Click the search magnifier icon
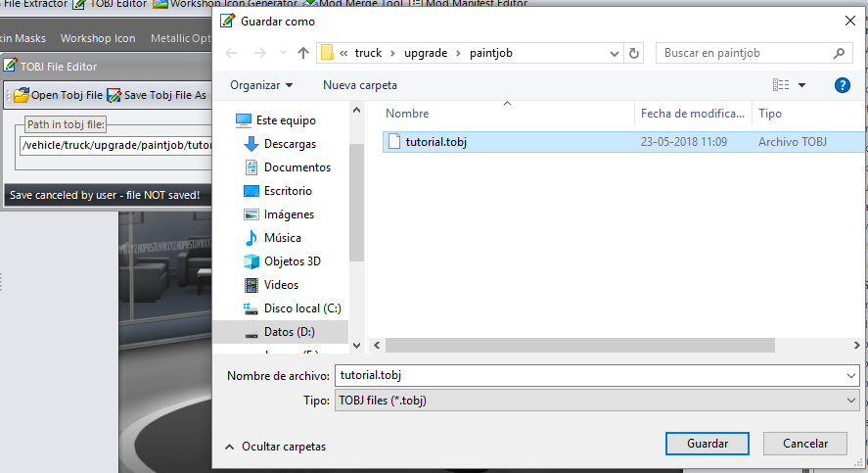Image resolution: width=868 pixels, height=473 pixels. (x=840, y=53)
